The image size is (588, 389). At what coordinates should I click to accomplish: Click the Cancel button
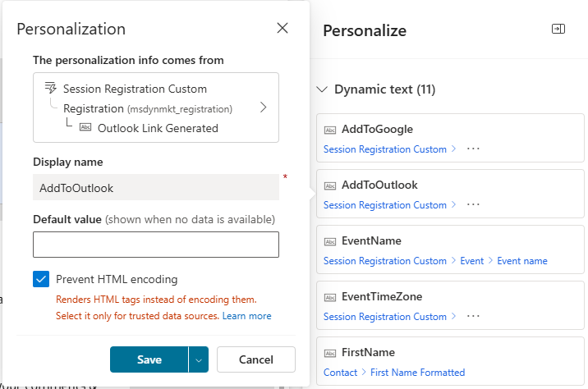point(255,359)
